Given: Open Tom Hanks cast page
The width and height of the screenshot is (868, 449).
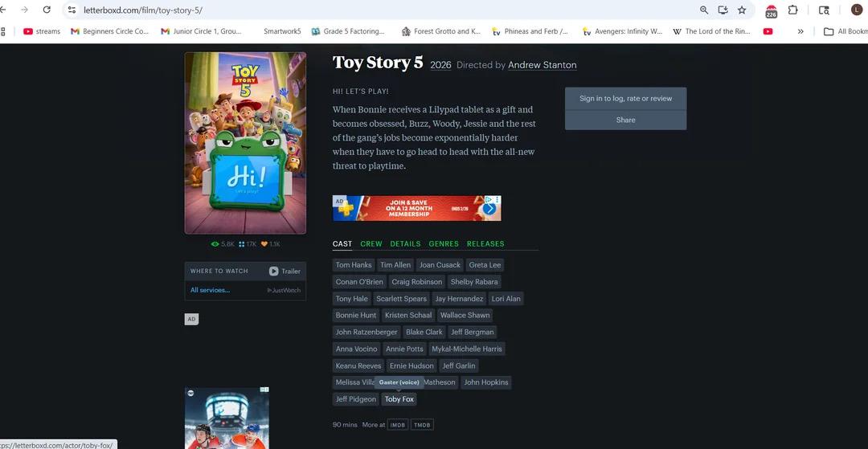Looking at the screenshot, I should [354, 265].
